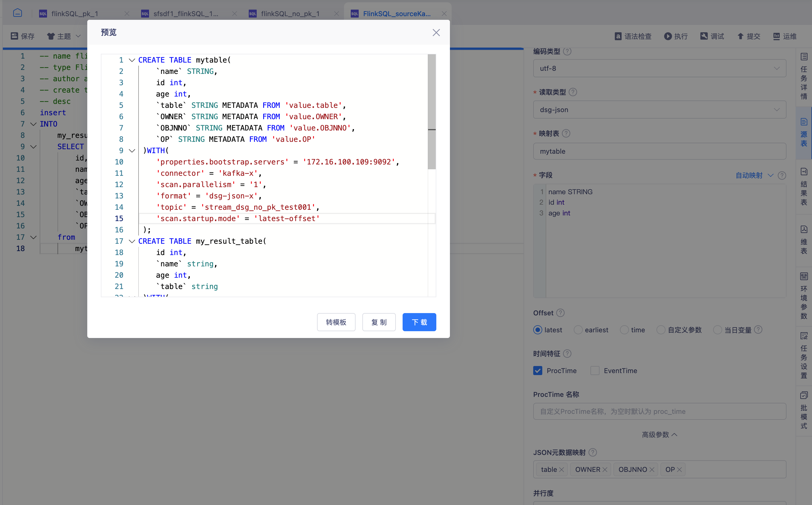Open the task settings (任务设置) sidebar icon

coord(804,336)
